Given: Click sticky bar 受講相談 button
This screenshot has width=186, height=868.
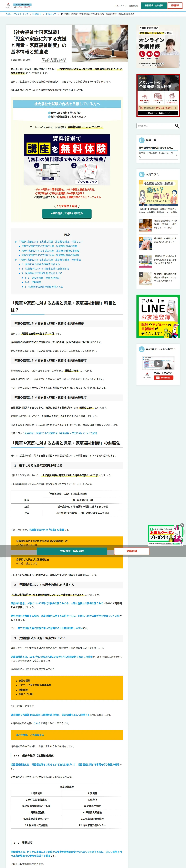Looking at the screenshot, I should pyautogui.click(x=132, y=551).
